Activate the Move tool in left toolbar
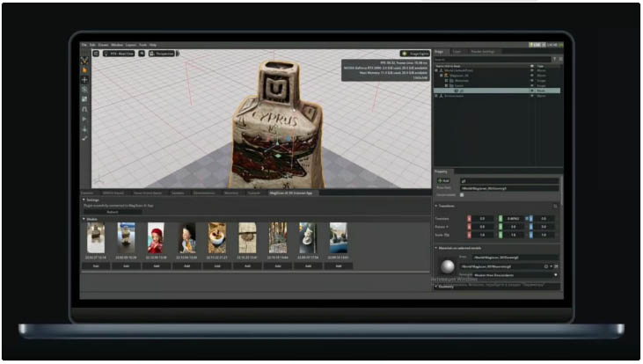 tap(85, 80)
